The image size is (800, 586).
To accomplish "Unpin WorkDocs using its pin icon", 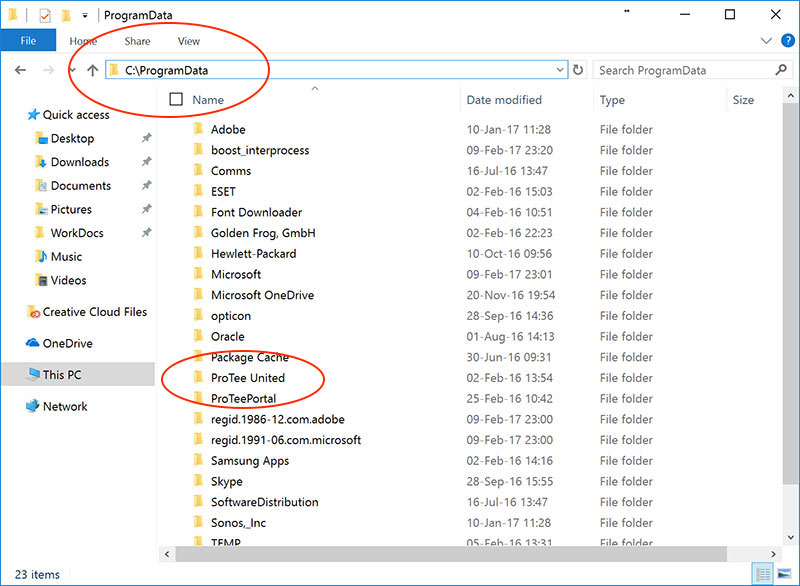I will tap(146, 233).
